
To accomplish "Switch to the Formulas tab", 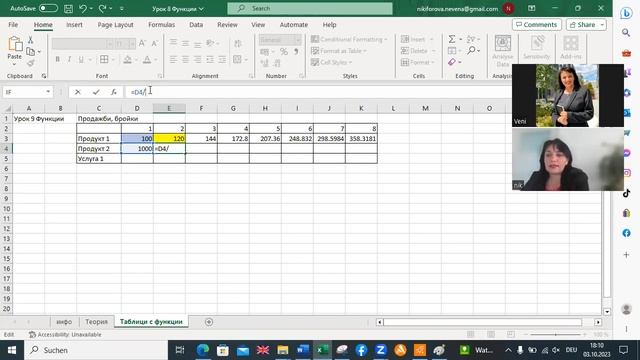I will tap(161, 25).
